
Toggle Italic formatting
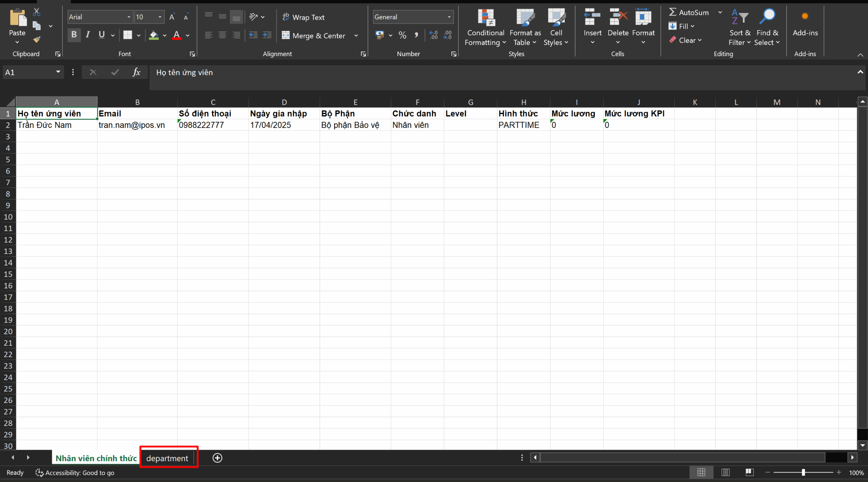pos(88,35)
